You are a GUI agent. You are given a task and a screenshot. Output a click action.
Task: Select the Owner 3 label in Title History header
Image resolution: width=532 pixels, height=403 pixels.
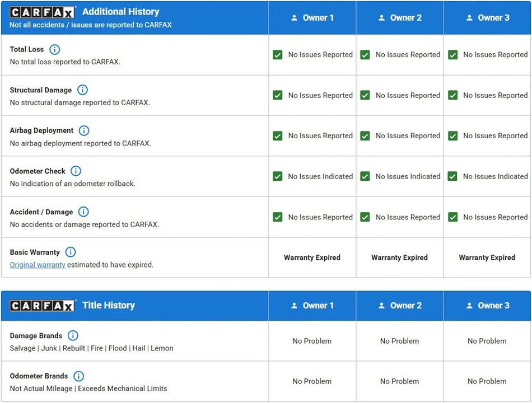tap(494, 306)
